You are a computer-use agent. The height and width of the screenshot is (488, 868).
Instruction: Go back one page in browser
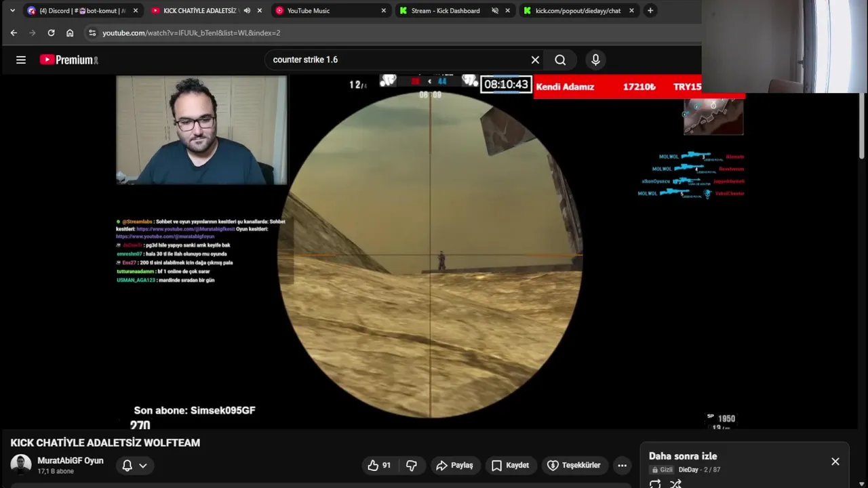pos(14,33)
